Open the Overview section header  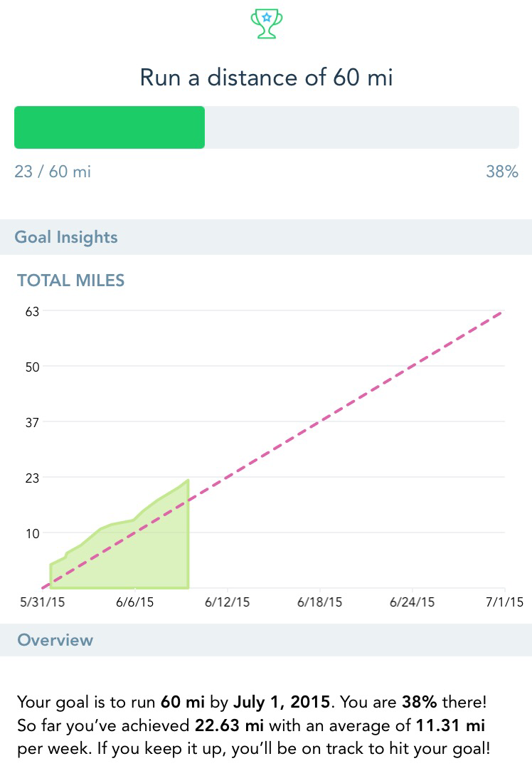click(x=55, y=639)
